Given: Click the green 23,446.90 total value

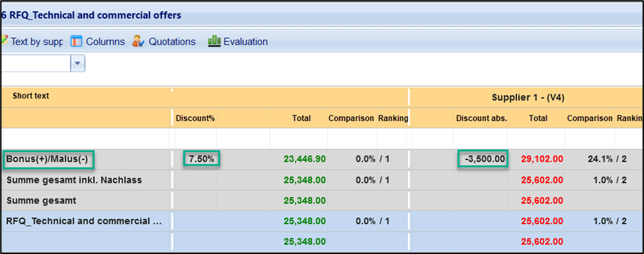Looking at the screenshot, I should pos(305,159).
